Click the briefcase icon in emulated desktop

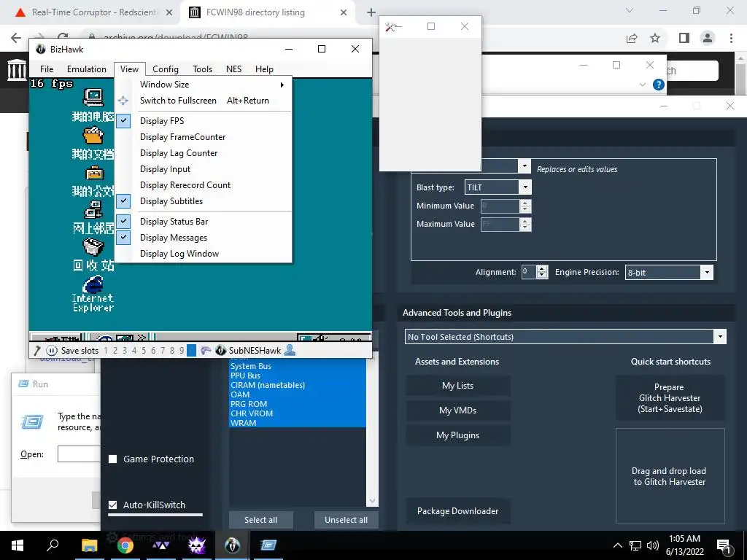(x=94, y=174)
